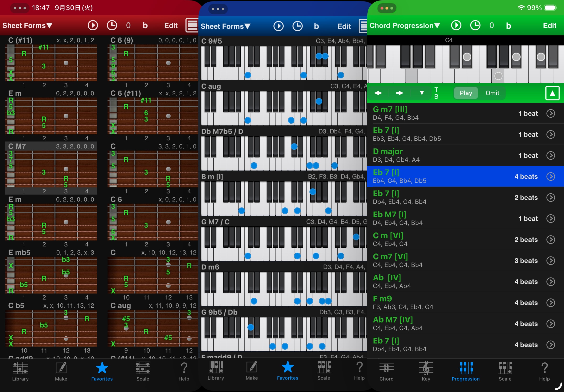The height and width of the screenshot is (392, 564).
Task: Click the down triangle in the green control bar
Action: pos(422,93)
